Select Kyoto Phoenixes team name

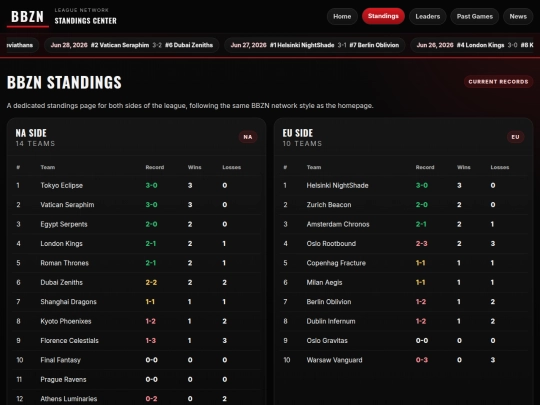pyautogui.click(x=66, y=321)
